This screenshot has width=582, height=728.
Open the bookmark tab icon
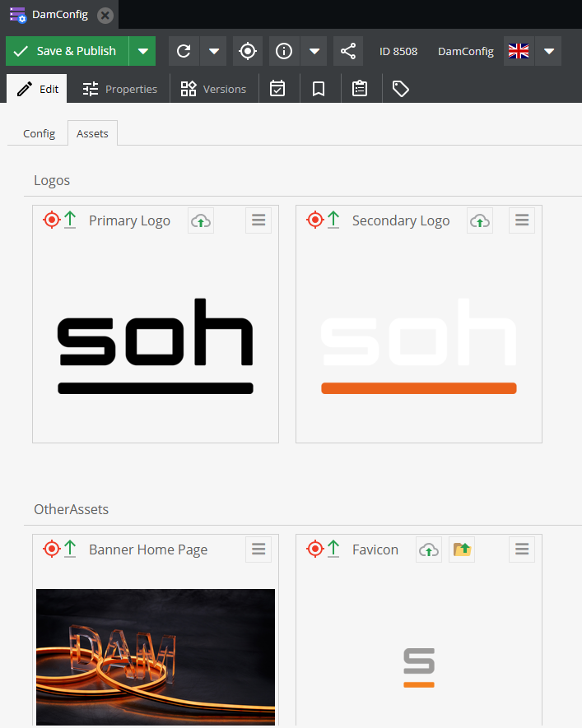319,89
